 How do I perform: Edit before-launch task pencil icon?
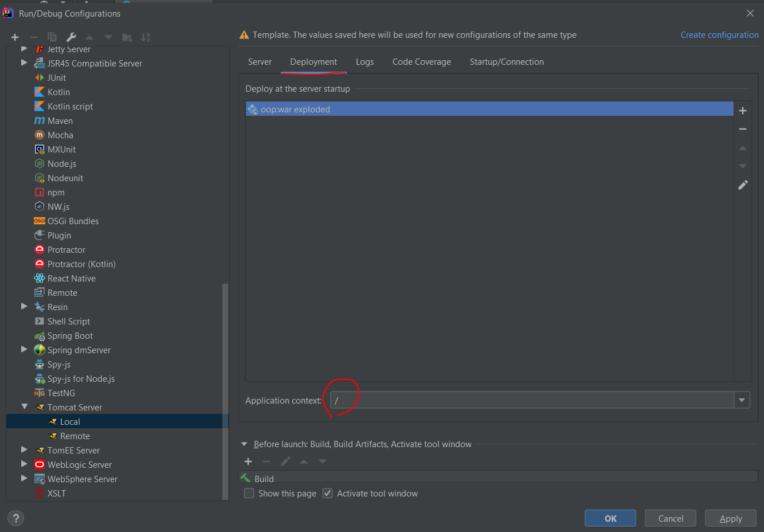(x=285, y=461)
